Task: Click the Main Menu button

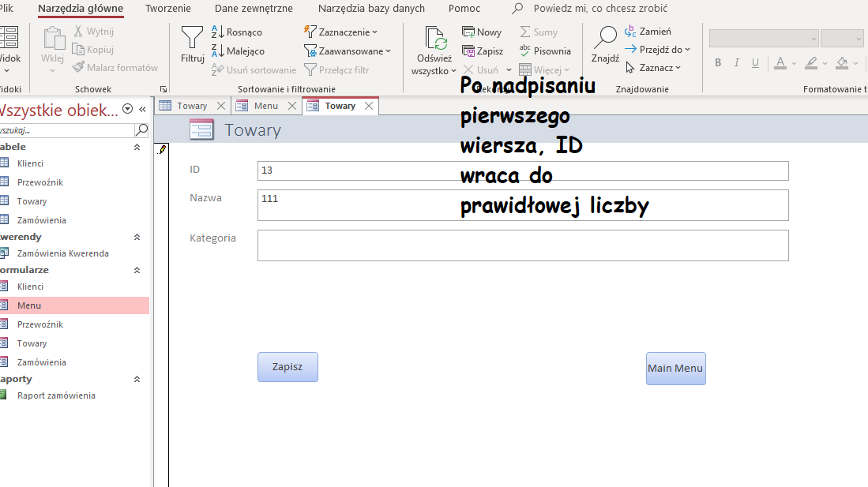Action: 676,369
